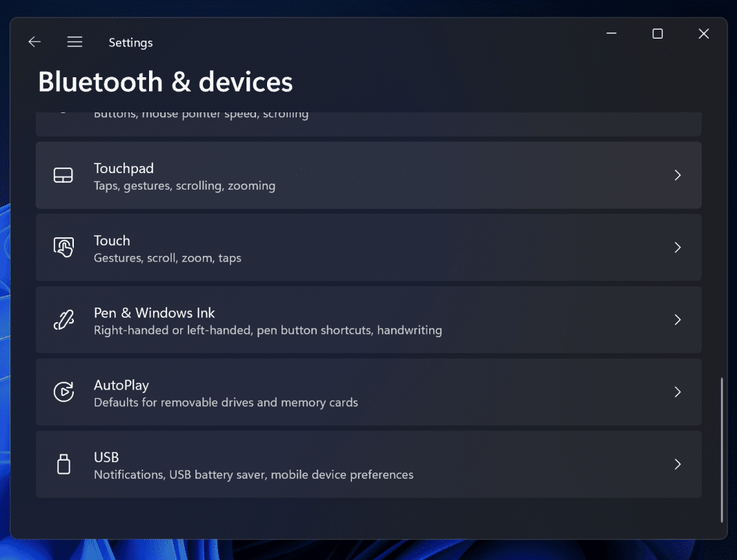
Task: Click the USB row chevron arrow
Action: (x=678, y=464)
